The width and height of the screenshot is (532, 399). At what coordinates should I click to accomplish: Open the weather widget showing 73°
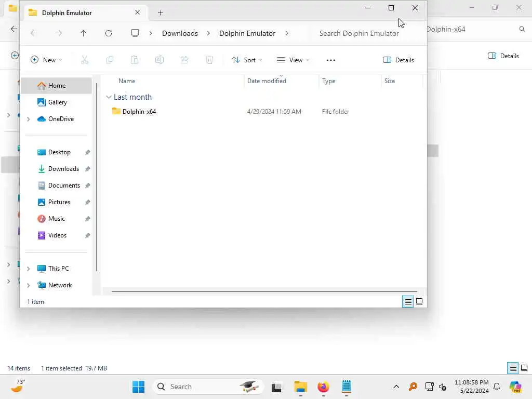(18, 386)
